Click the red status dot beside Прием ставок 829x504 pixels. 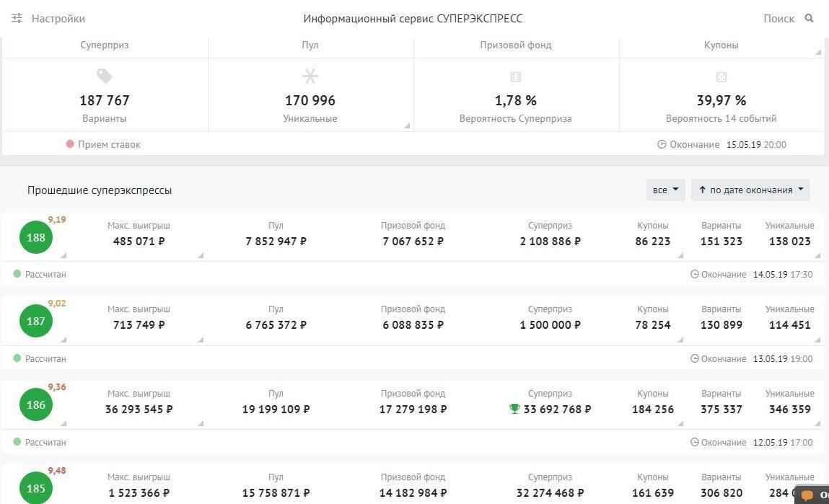coord(70,143)
